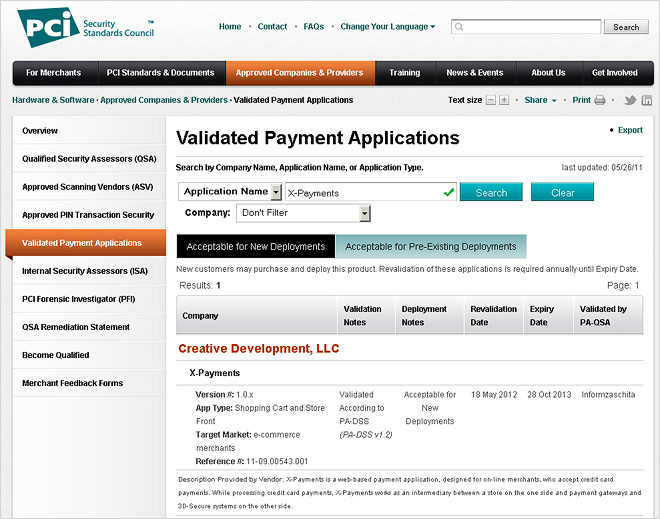
Task: Select Validated Payment Applications in sidebar
Action: pyautogui.click(x=86, y=243)
